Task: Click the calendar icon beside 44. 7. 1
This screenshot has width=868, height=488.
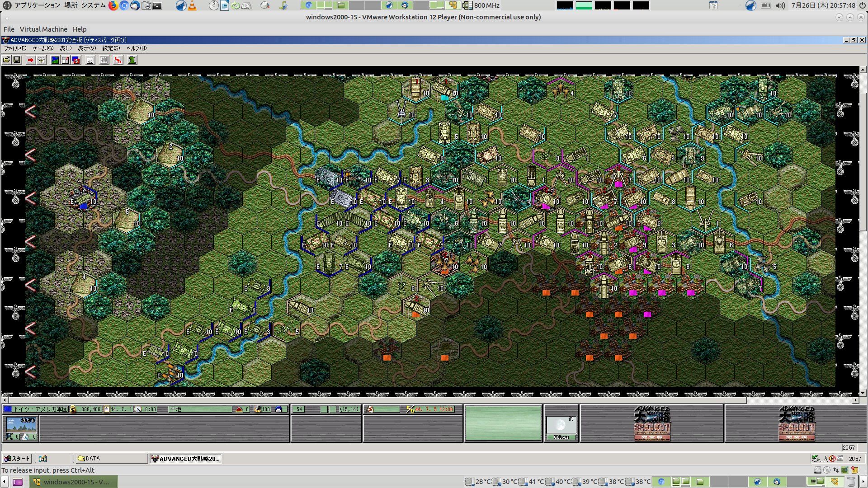Action: coord(107,409)
